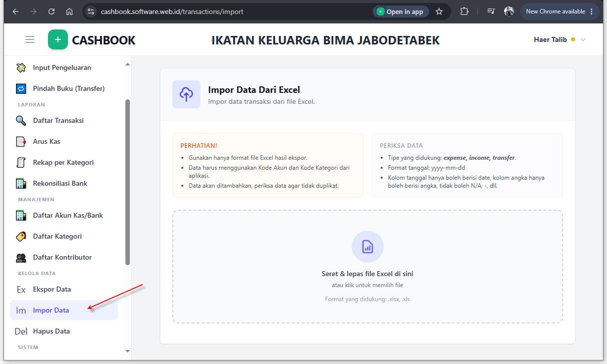
Task: Select Impor Data in sidebar
Action: [64, 310]
